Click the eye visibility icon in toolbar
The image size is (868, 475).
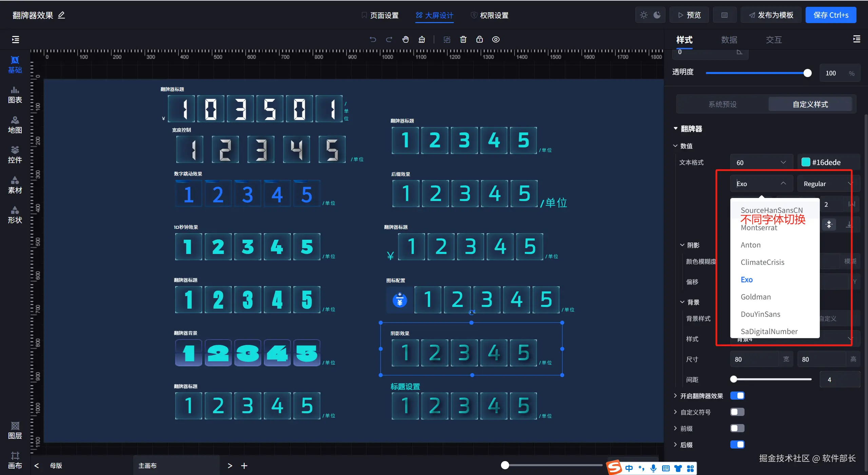496,39
